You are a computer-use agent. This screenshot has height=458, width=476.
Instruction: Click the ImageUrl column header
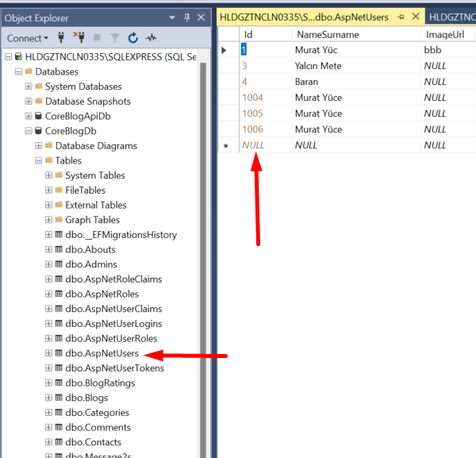[x=448, y=34]
